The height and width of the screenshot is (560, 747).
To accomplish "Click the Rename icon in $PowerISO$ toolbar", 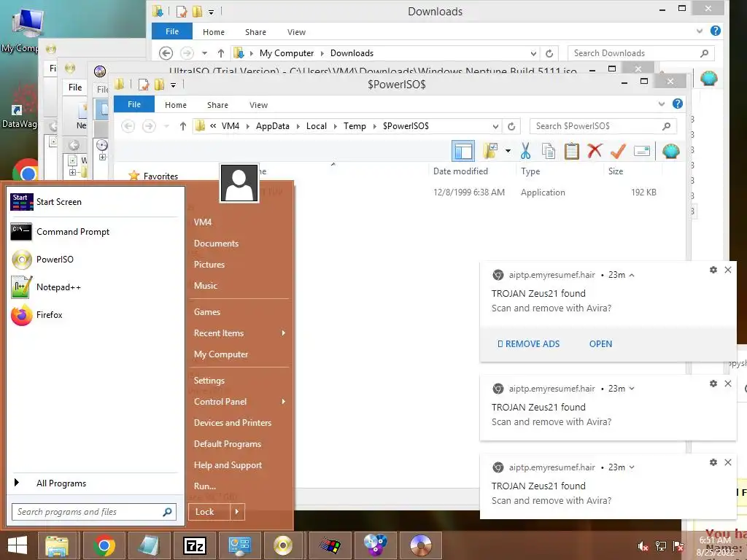I will pos(642,152).
